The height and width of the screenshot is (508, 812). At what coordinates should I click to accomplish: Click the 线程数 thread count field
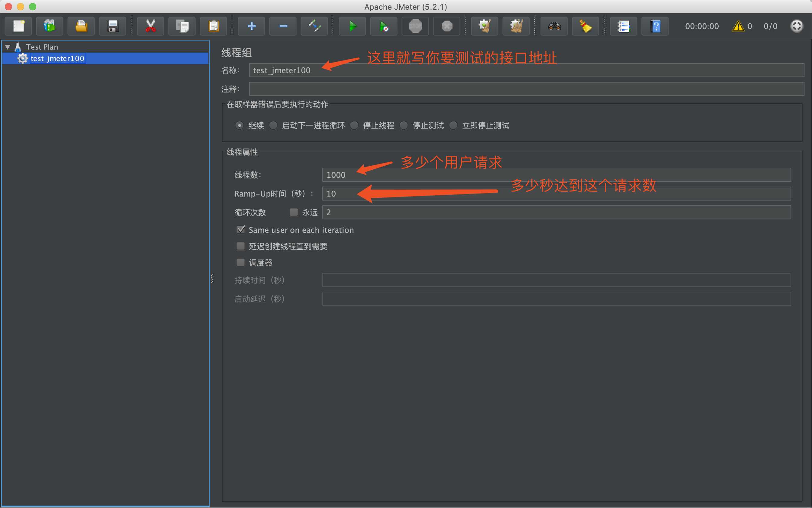(556, 175)
